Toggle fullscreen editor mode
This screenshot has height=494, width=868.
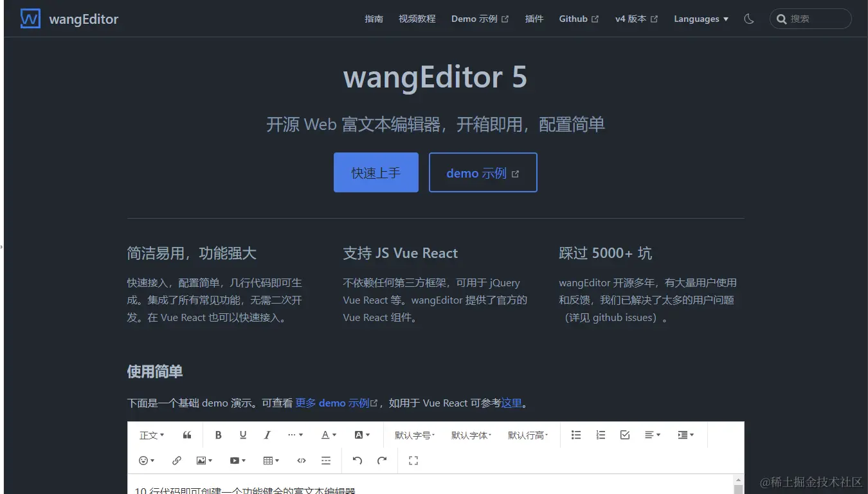(413, 461)
